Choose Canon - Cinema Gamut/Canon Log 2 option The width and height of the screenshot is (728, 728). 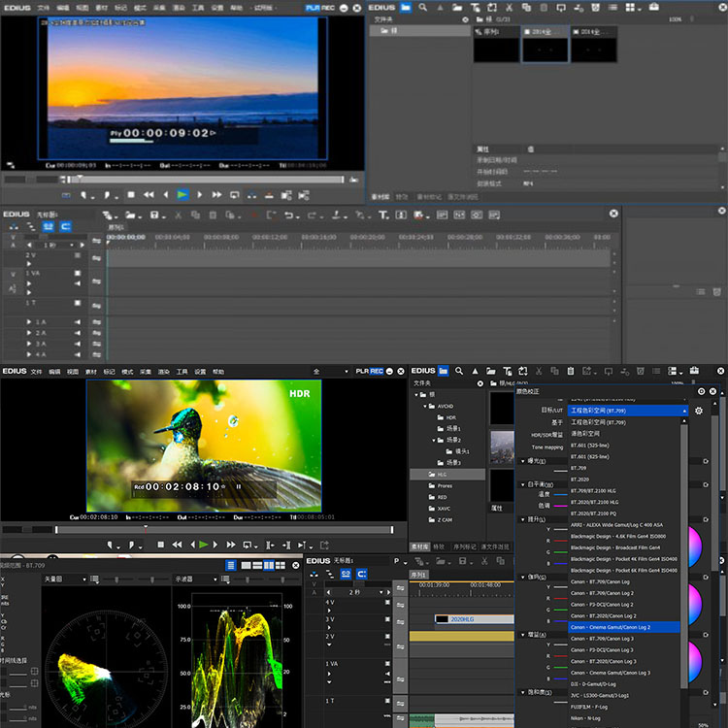612,627
